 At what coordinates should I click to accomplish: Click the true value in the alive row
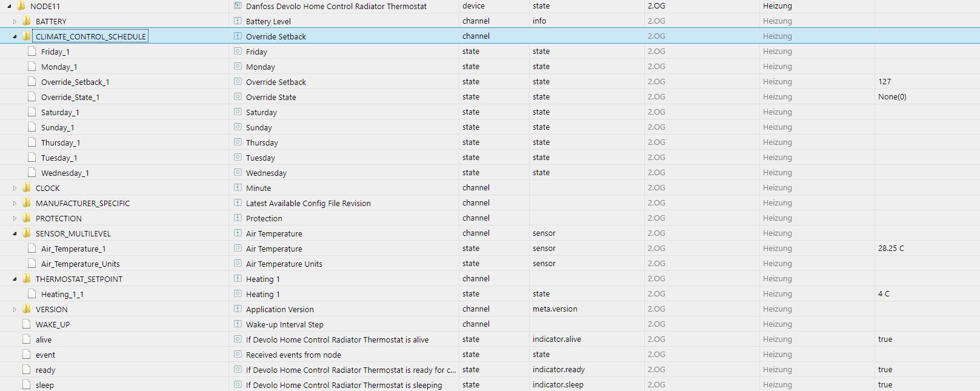coord(885,339)
